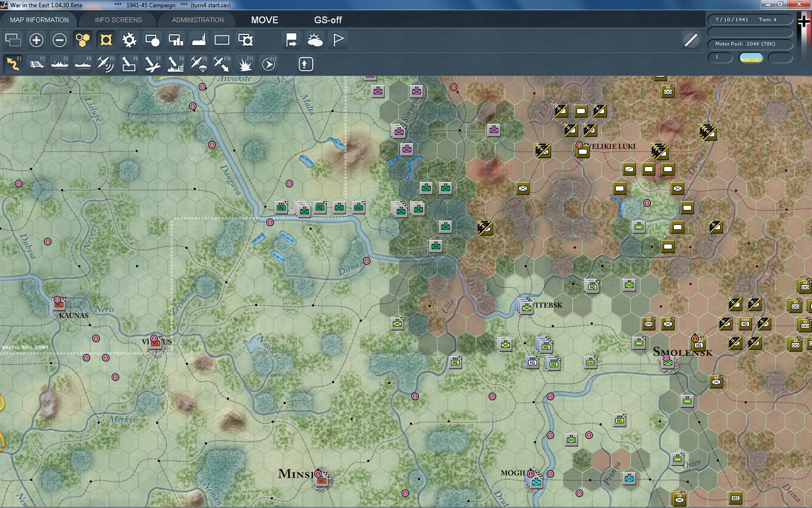
Task: Click the KAUNAS city label
Action: (74, 315)
